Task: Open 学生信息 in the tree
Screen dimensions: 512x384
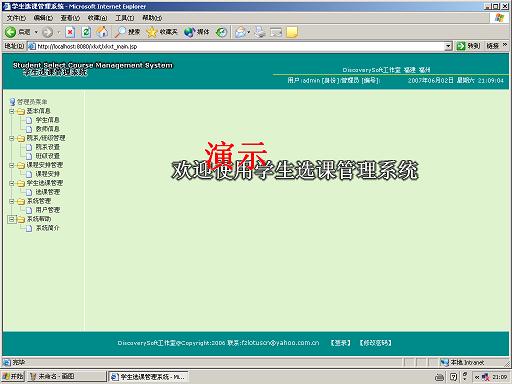Action: (x=47, y=120)
